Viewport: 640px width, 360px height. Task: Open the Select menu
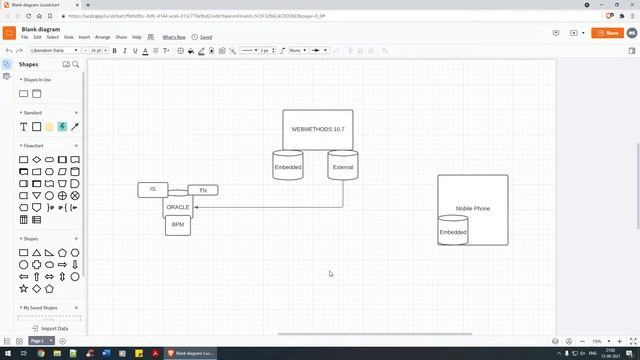pos(53,37)
